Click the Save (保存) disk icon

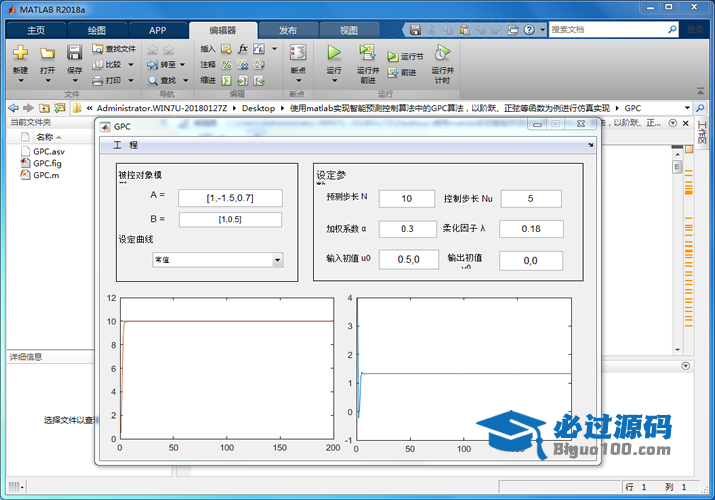click(x=74, y=53)
